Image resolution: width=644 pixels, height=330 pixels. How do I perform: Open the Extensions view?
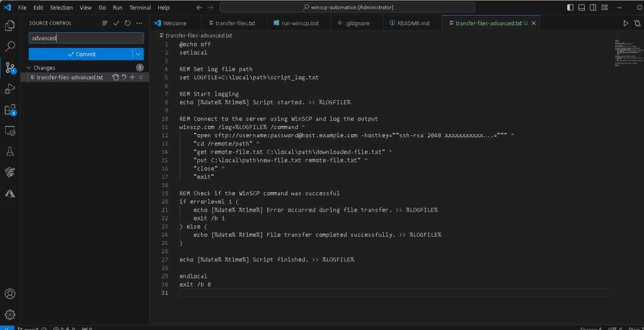click(x=10, y=110)
